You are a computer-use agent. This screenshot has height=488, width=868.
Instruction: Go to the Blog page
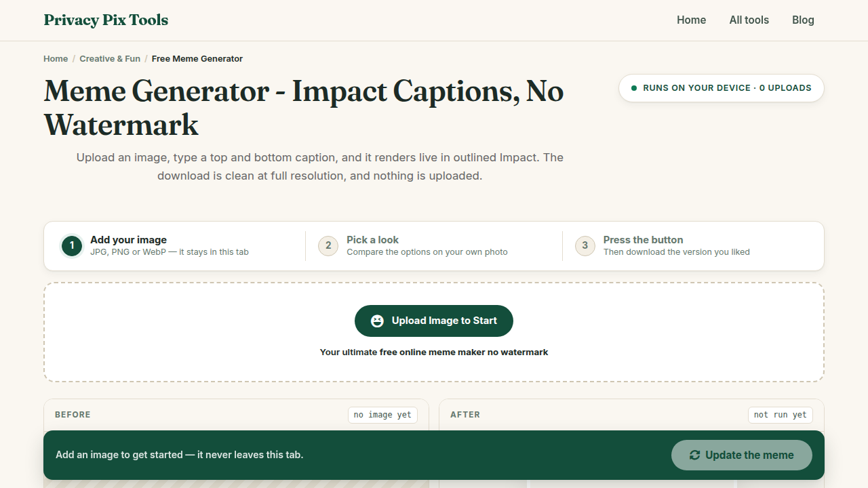coord(803,20)
